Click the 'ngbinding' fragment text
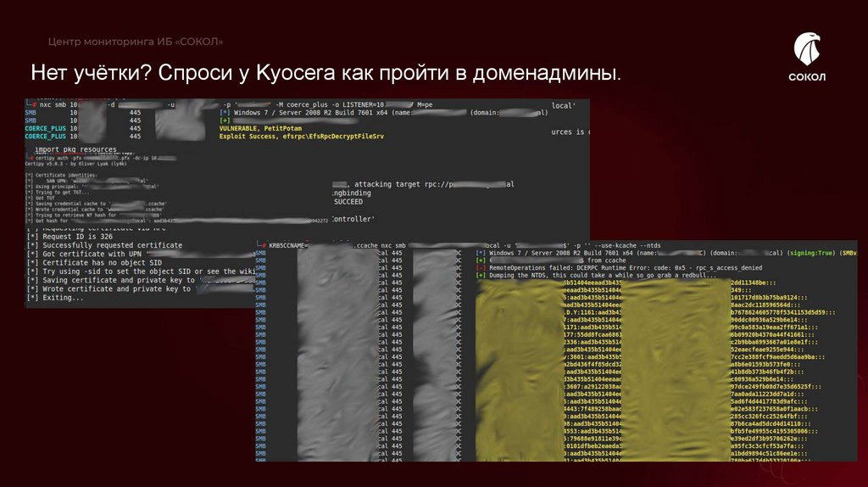This screenshot has width=868, height=487. (352, 193)
